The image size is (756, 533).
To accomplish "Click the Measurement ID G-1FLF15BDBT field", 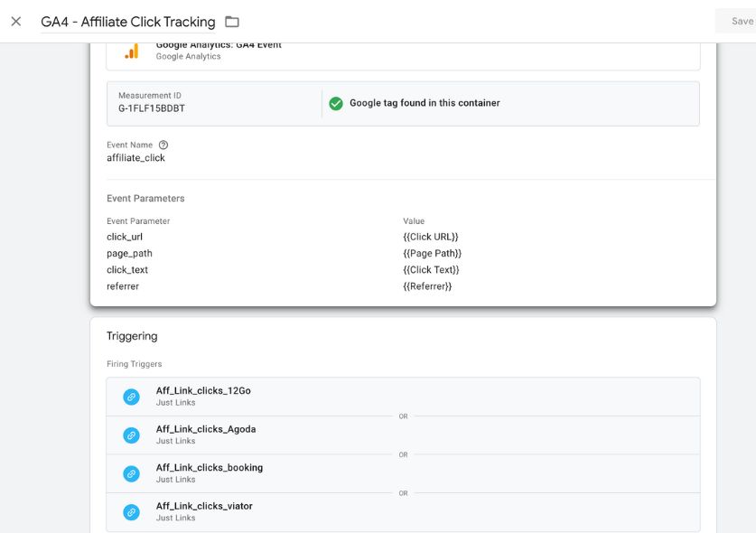I will (x=152, y=108).
